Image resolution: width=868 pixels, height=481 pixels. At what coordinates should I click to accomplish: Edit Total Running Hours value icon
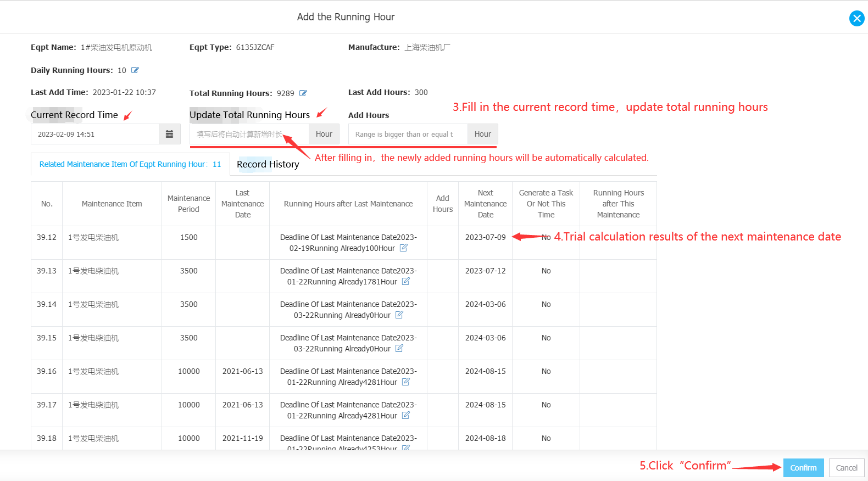click(303, 93)
